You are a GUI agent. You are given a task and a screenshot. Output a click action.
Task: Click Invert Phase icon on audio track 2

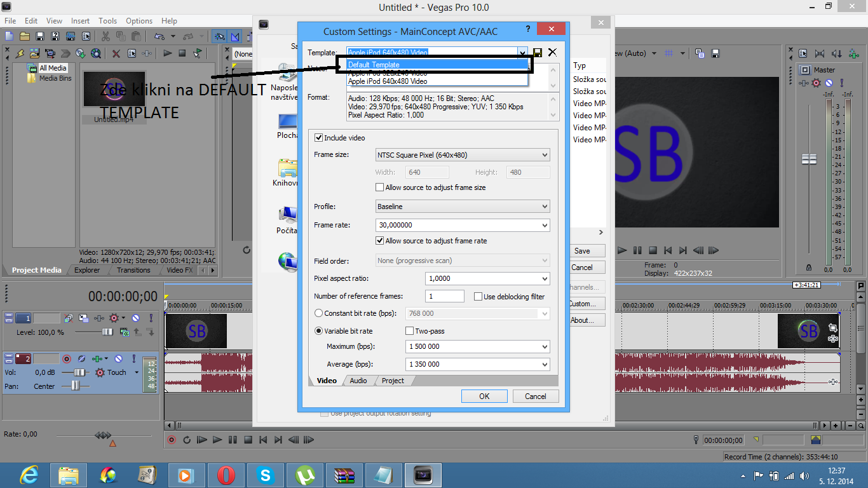pos(83,358)
